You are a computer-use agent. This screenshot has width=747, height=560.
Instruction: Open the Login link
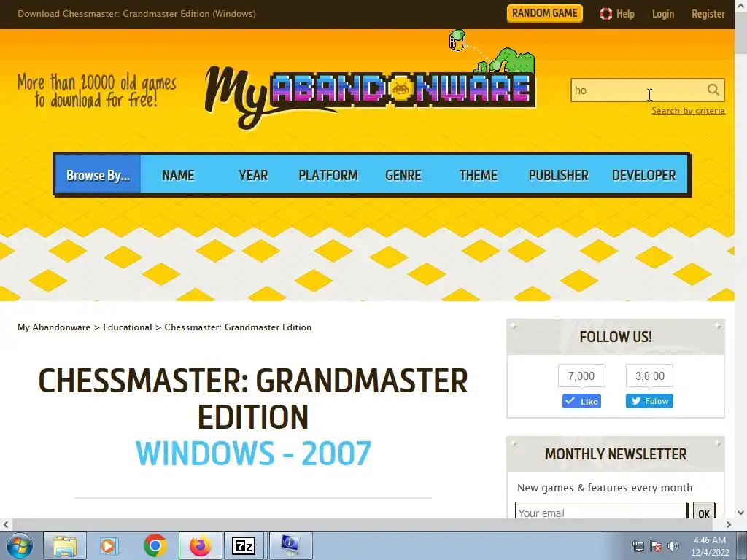pyautogui.click(x=662, y=14)
